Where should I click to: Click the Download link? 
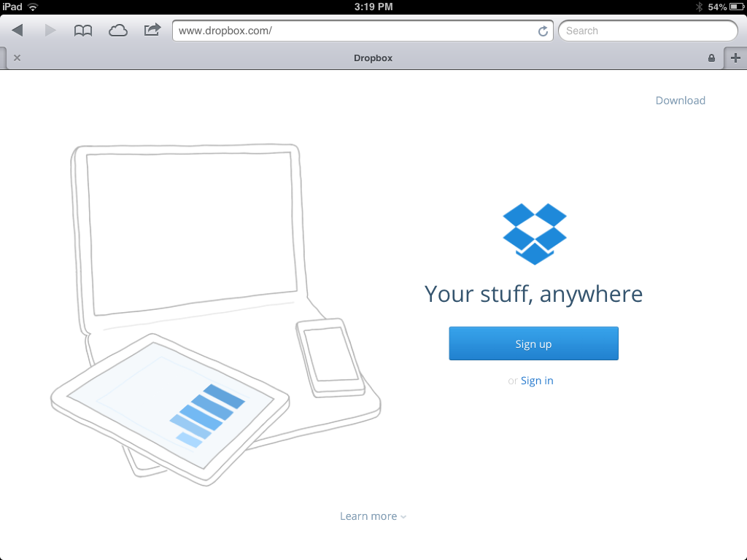point(681,101)
